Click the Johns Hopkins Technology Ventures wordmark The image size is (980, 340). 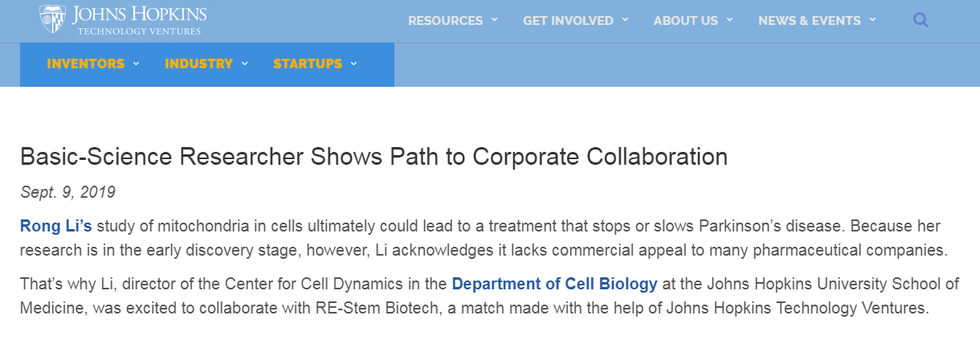point(139,20)
